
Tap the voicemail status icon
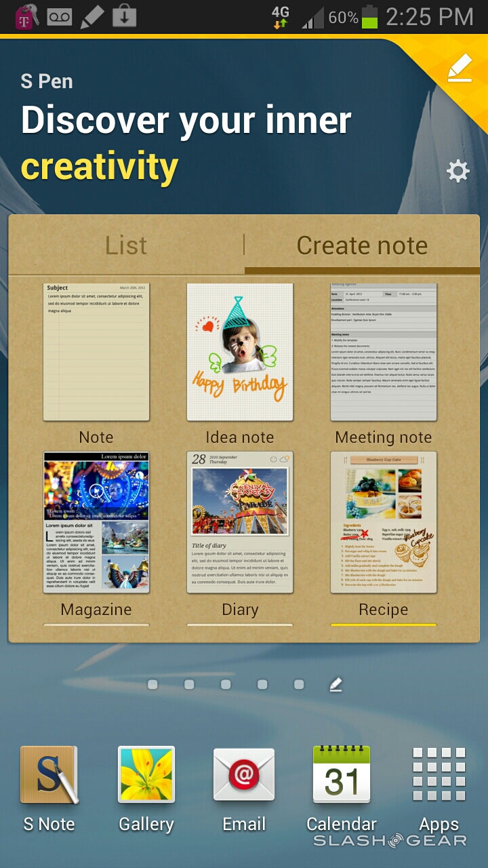[x=60, y=17]
